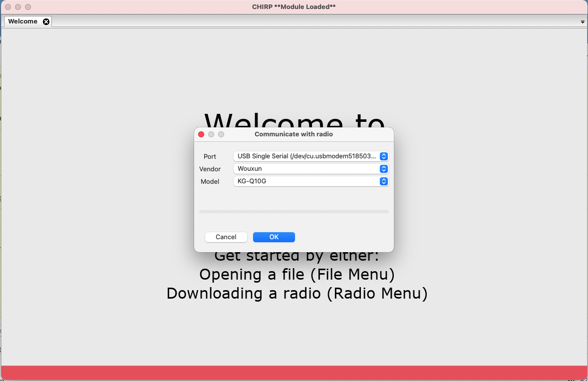588x381 pixels.
Task: Close the Communicate with radio dialog
Action: [201, 134]
